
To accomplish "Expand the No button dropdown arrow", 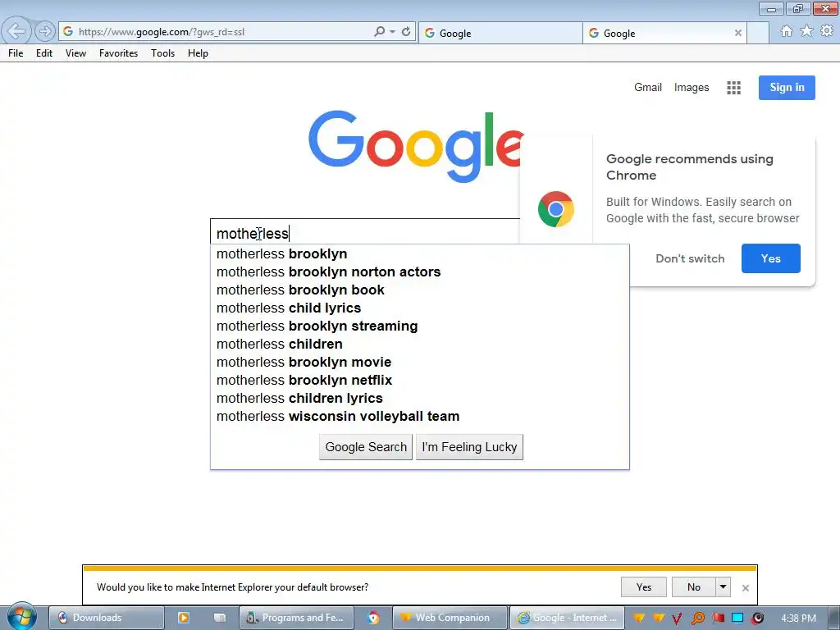I will pyautogui.click(x=723, y=587).
